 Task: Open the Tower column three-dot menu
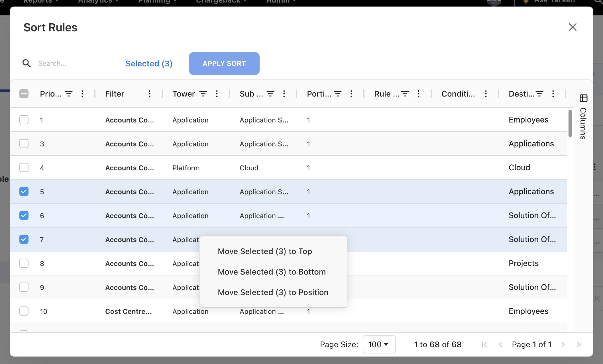click(217, 94)
